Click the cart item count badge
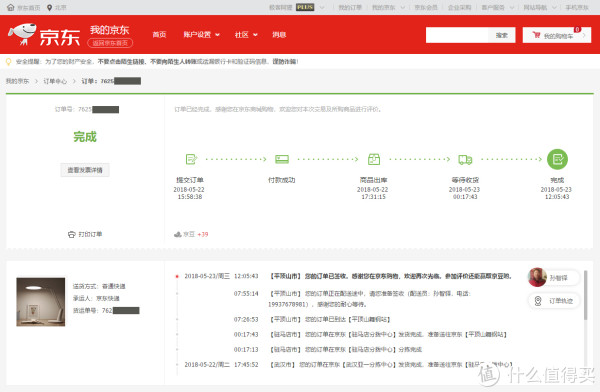 pyautogui.click(x=577, y=29)
